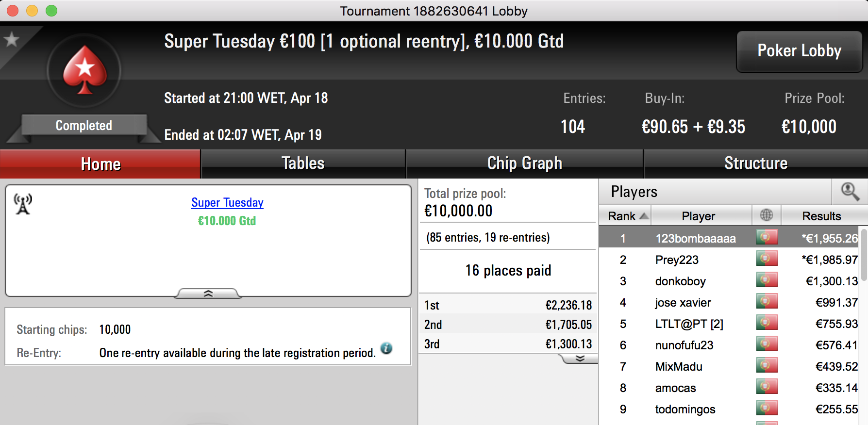Image resolution: width=868 pixels, height=425 pixels.
Task: Go back to Poker Lobby
Action: click(x=799, y=51)
